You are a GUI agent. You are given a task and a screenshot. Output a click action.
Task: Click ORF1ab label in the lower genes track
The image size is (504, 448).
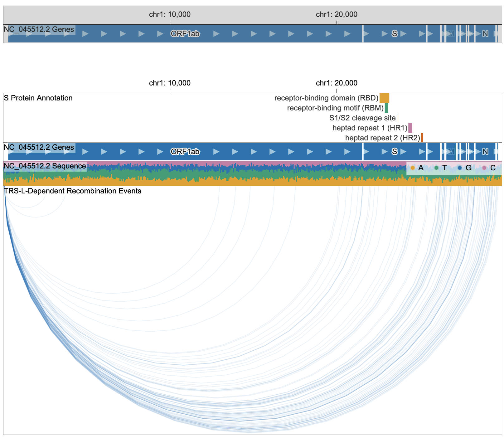coord(185,152)
